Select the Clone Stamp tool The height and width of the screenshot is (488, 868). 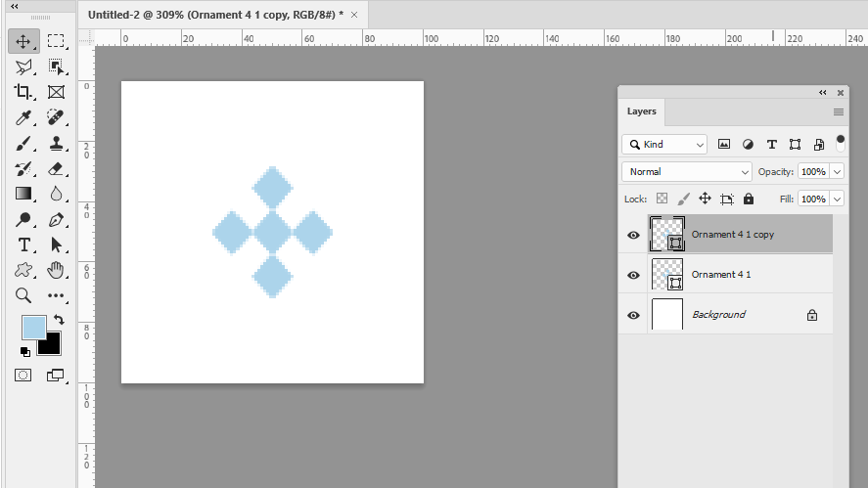coord(56,144)
